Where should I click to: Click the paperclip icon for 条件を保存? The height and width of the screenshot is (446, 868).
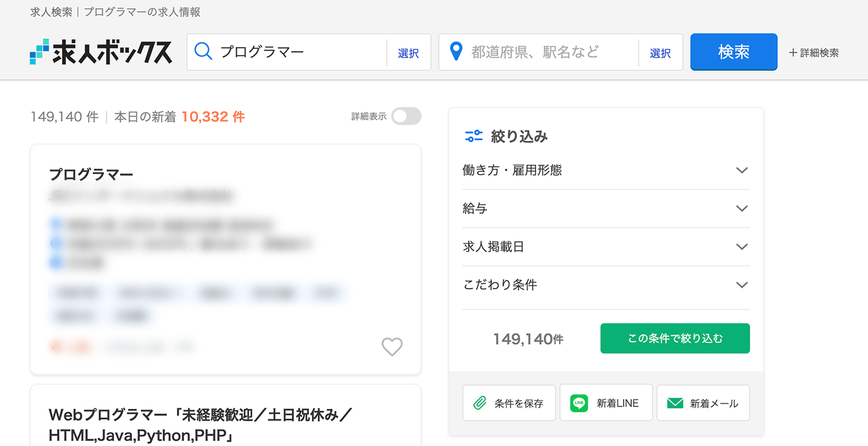coord(479,403)
